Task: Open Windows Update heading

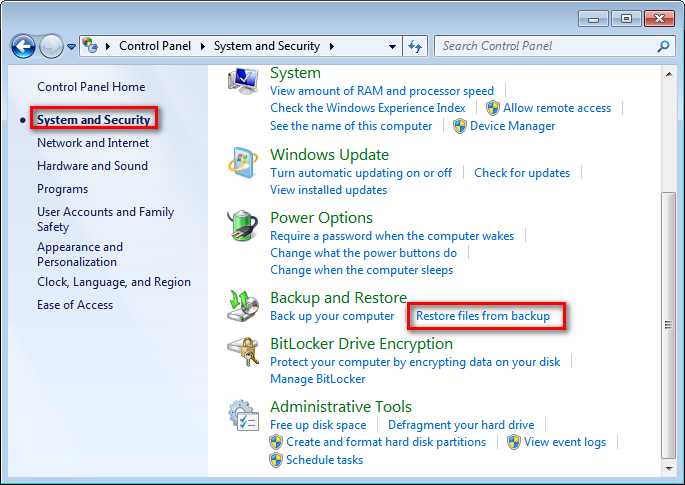Action: pos(329,155)
